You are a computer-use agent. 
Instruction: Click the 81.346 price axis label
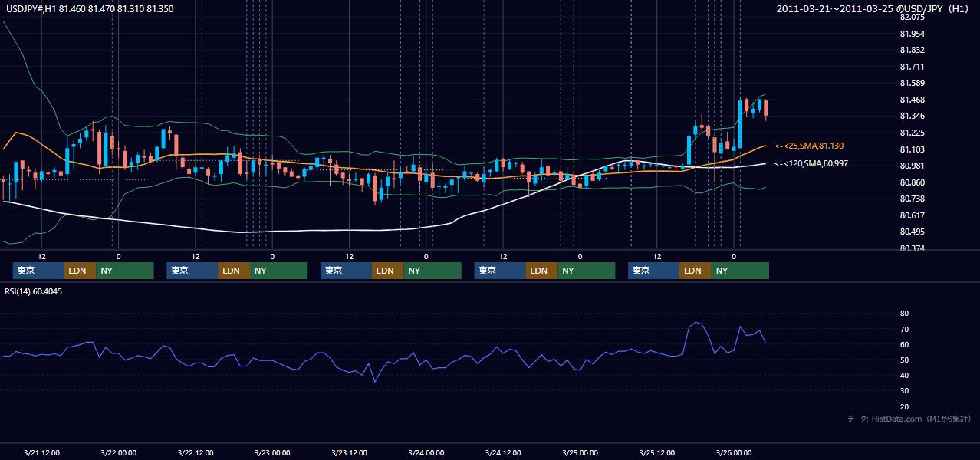pos(912,116)
